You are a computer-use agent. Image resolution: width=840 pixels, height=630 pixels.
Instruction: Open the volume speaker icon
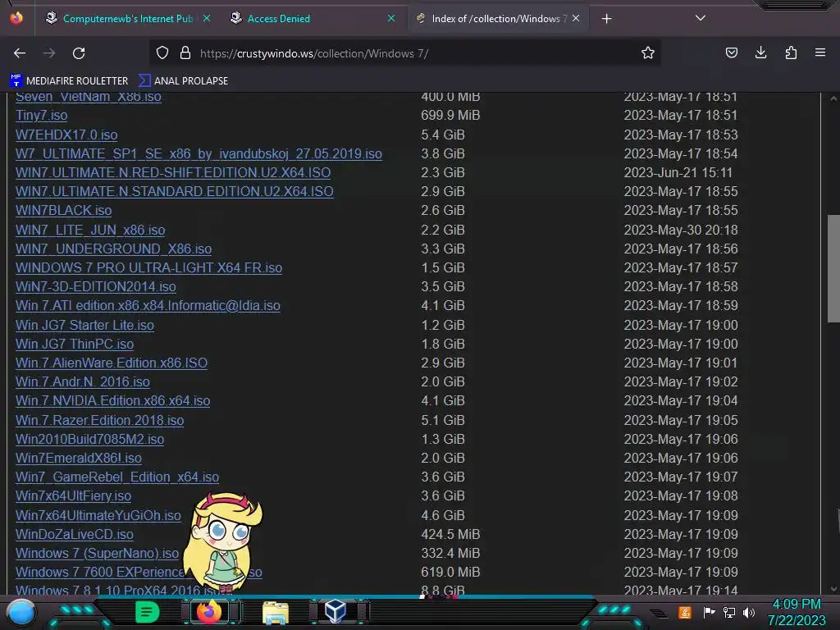point(748,612)
